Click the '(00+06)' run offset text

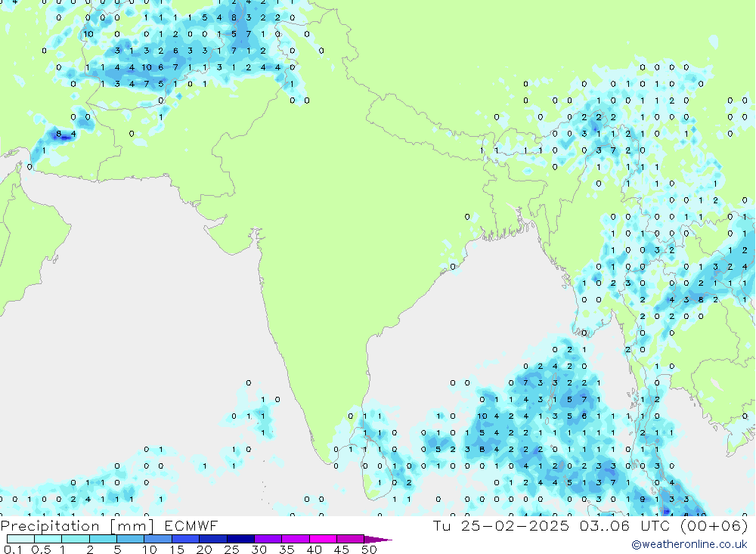(x=714, y=525)
